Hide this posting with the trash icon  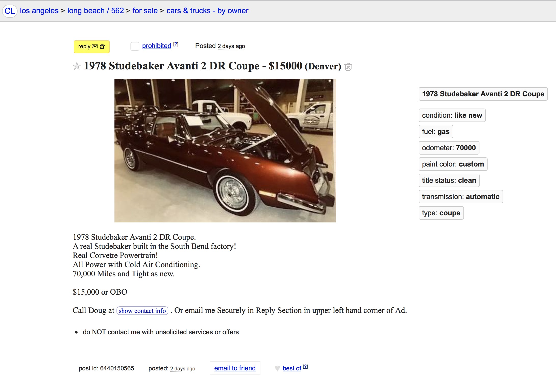tap(348, 67)
